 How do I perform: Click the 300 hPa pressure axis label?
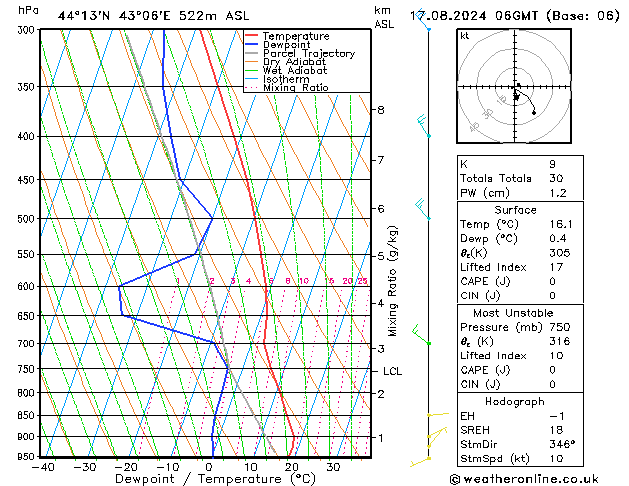click(28, 30)
